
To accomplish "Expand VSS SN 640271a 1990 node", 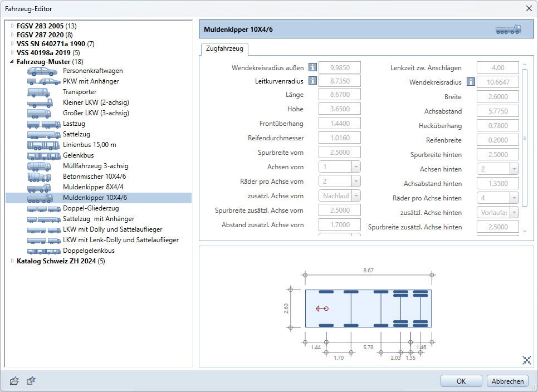I will [12, 43].
